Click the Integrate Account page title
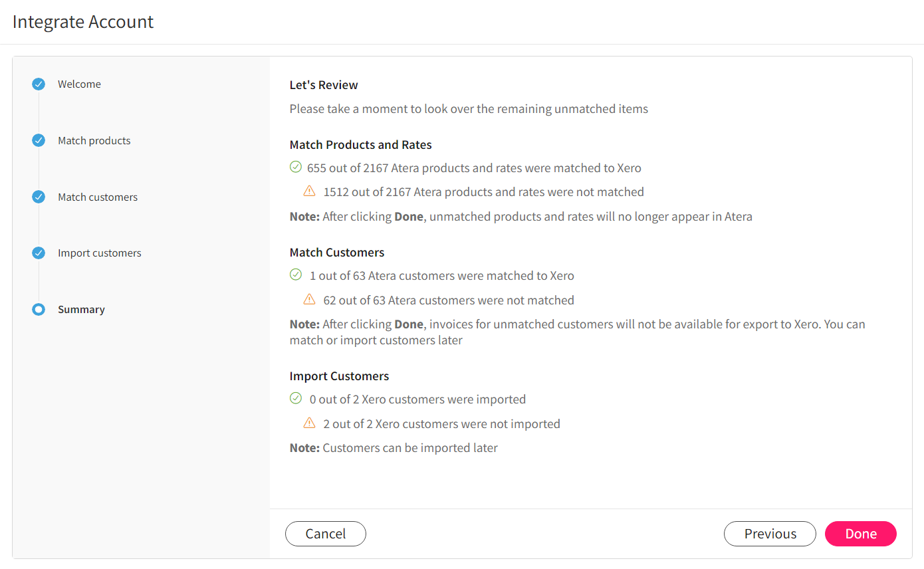 (x=83, y=22)
